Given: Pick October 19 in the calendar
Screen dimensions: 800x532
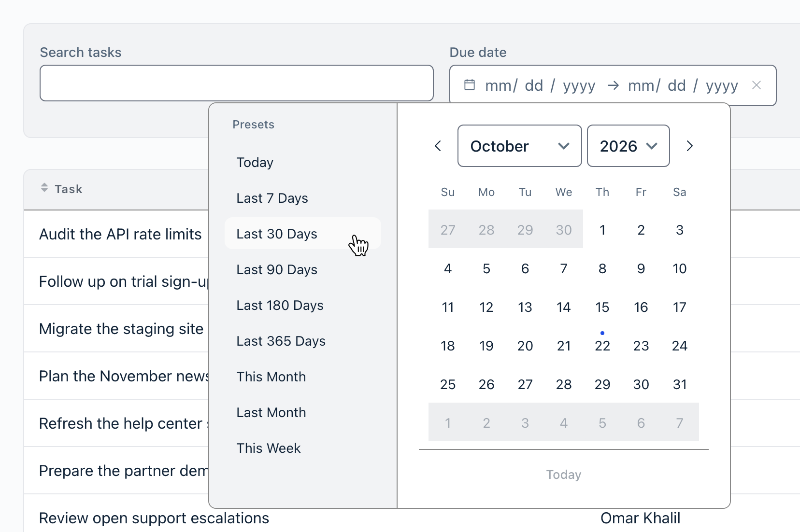Looking at the screenshot, I should tap(486, 346).
